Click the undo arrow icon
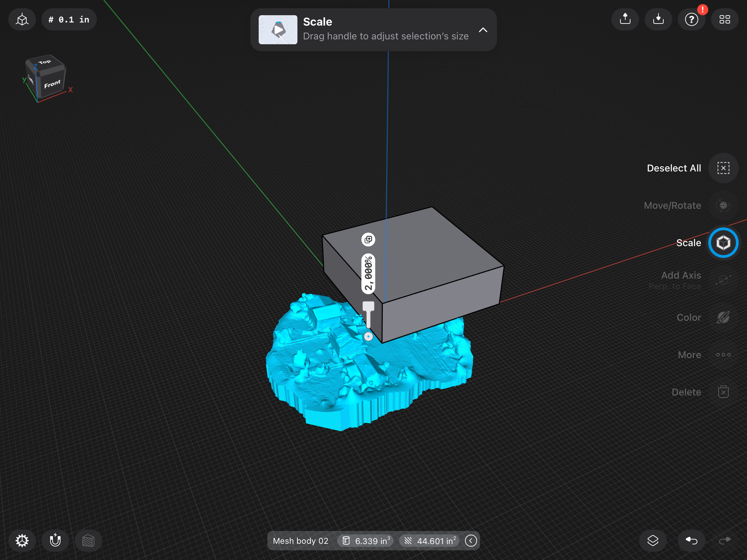 point(691,541)
